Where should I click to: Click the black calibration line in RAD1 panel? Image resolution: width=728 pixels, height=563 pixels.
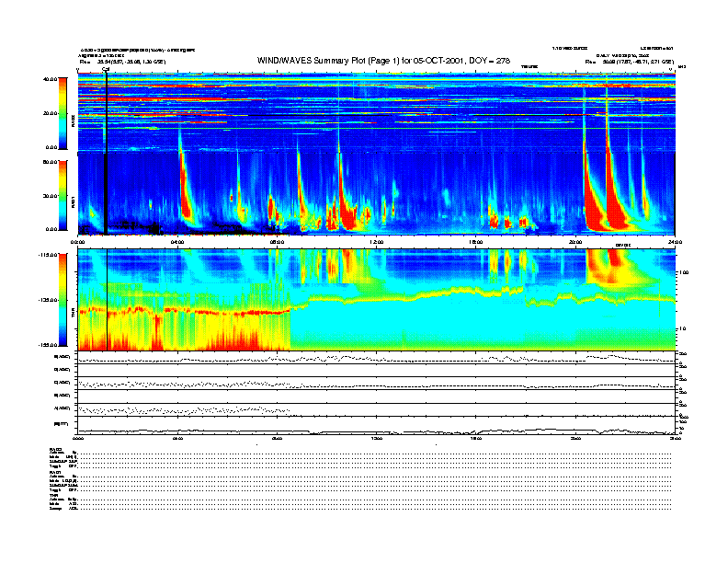pos(107,194)
